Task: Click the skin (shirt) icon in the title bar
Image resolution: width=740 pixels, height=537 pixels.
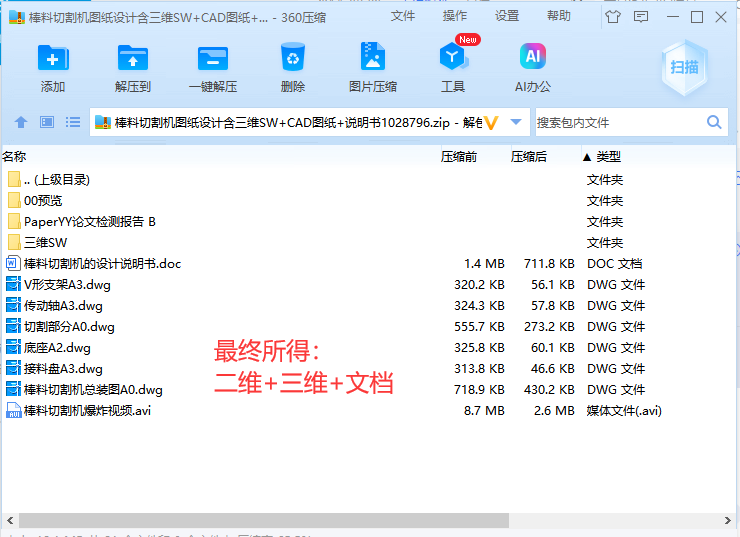Action: click(x=613, y=17)
